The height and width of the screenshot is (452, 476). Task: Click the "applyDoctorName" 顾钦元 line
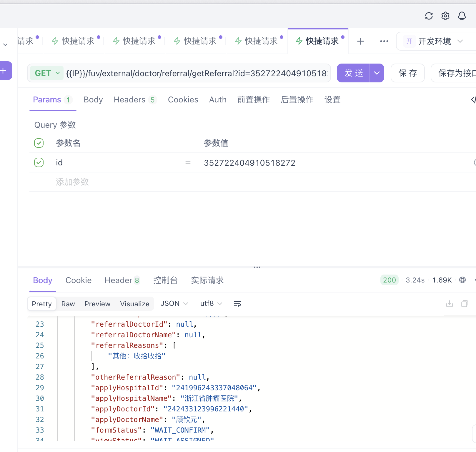pos(148,419)
